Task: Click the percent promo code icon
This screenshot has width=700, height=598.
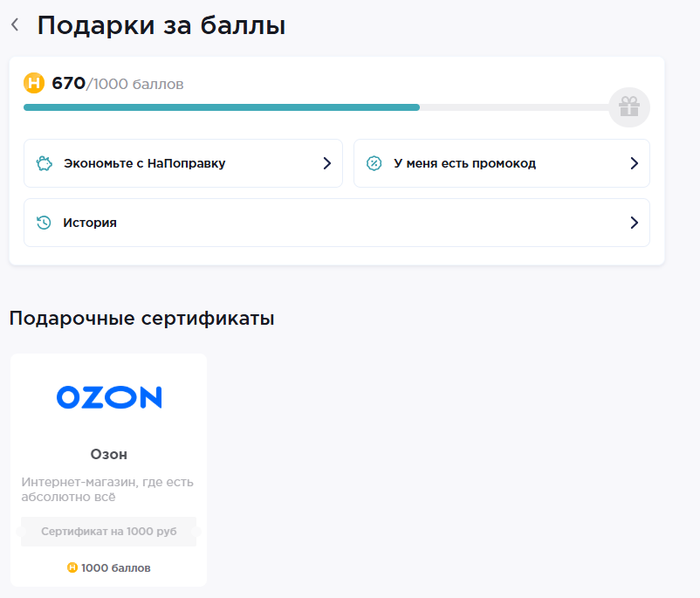Action: 374,163
